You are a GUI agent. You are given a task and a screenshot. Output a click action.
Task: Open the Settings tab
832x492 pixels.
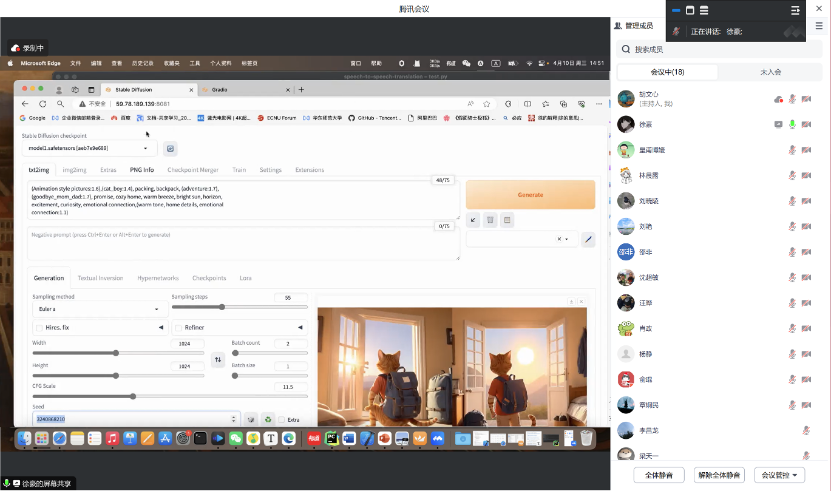pos(270,170)
